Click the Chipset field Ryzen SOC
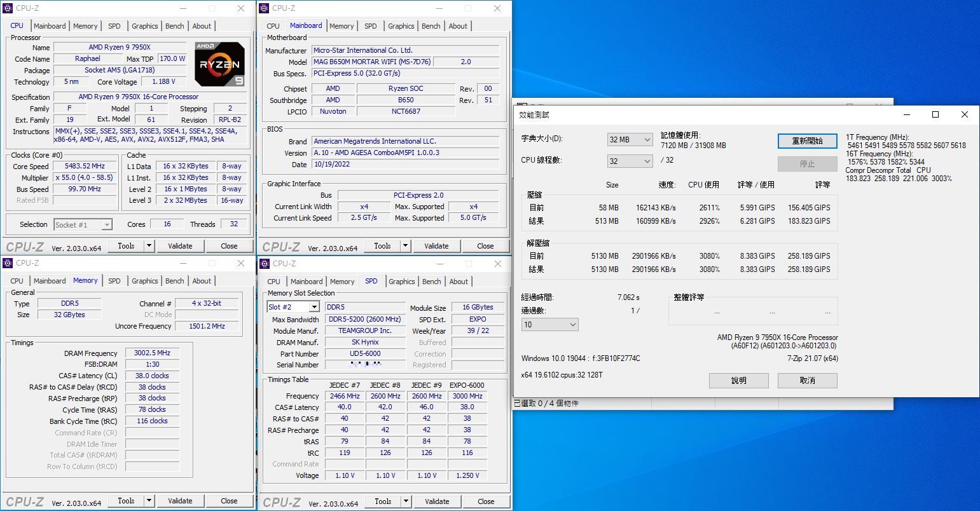980x511 pixels. point(406,89)
